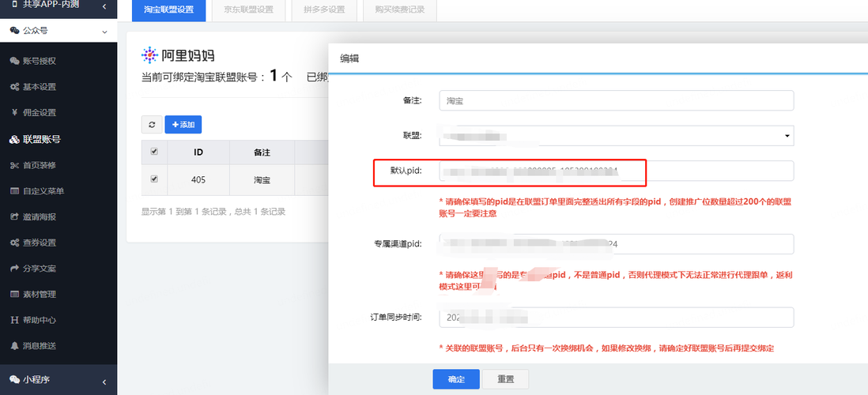Click the 默认pid input field
This screenshot has height=395, width=868.
coord(617,171)
